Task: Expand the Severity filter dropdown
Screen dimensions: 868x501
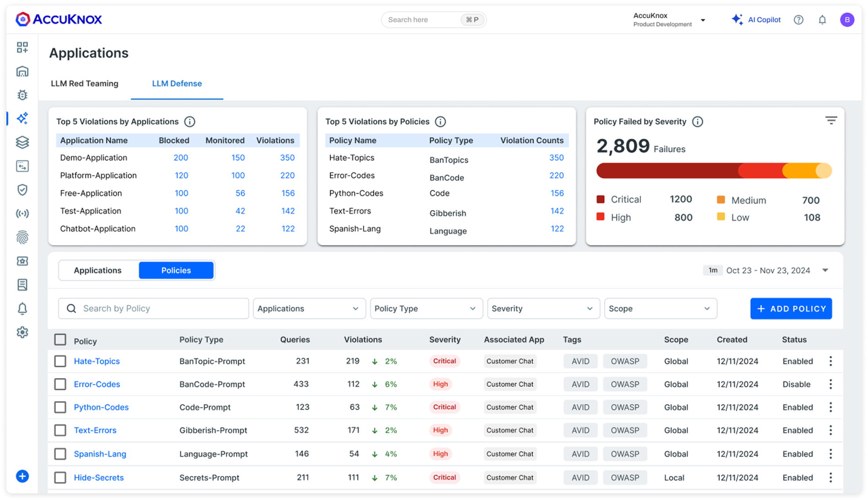Action: [x=543, y=308]
